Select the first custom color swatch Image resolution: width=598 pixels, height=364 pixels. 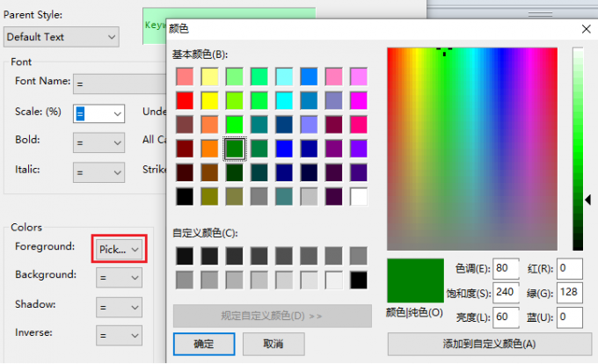click(185, 256)
